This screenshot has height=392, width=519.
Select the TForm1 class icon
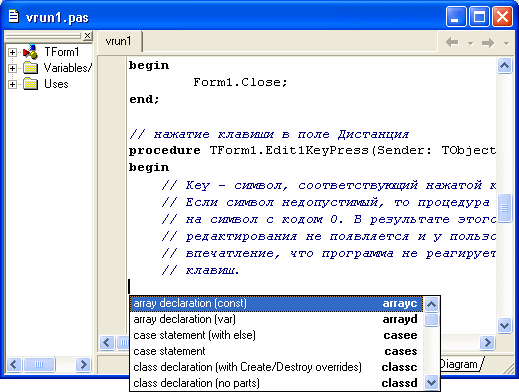pos(30,52)
